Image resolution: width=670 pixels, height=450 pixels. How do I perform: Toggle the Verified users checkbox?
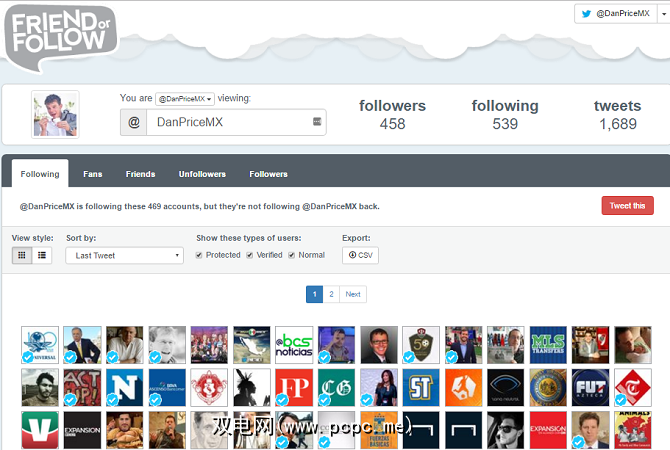pos(250,255)
